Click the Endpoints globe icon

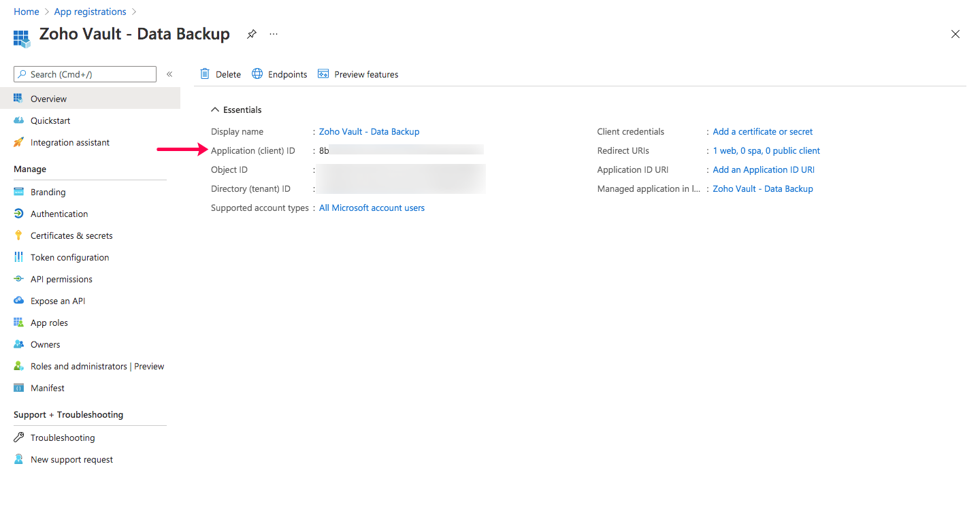(x=257, y=73)
